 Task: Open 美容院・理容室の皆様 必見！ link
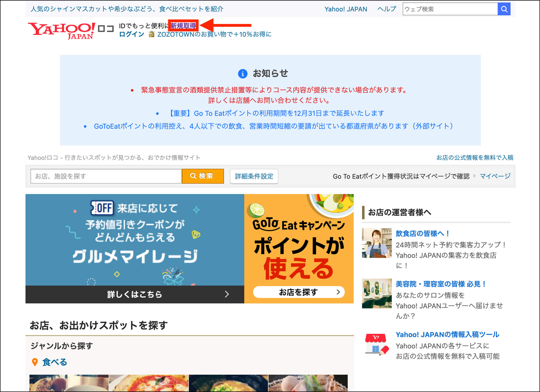tap(441, 284)
